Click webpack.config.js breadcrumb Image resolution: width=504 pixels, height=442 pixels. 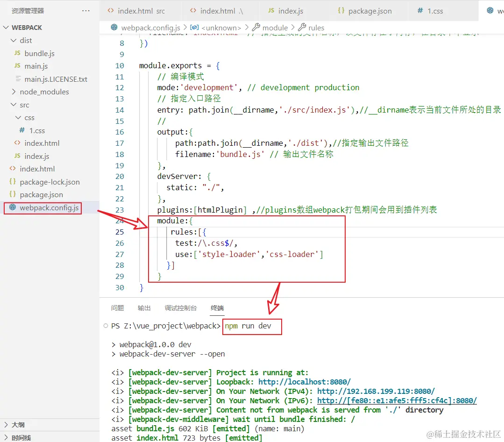pyautogui.click(x=150, y=28)
